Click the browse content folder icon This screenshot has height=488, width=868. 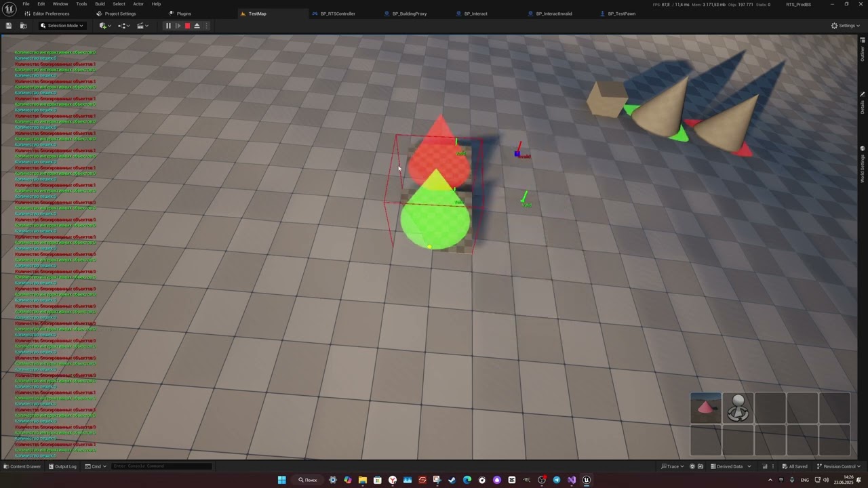coord(24,26)
